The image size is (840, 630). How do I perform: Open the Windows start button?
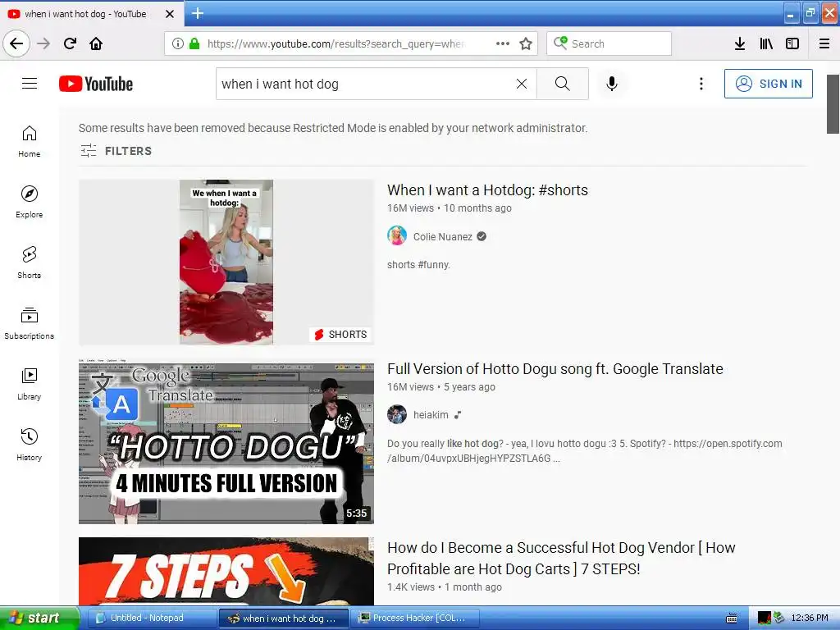pos(39,619)
